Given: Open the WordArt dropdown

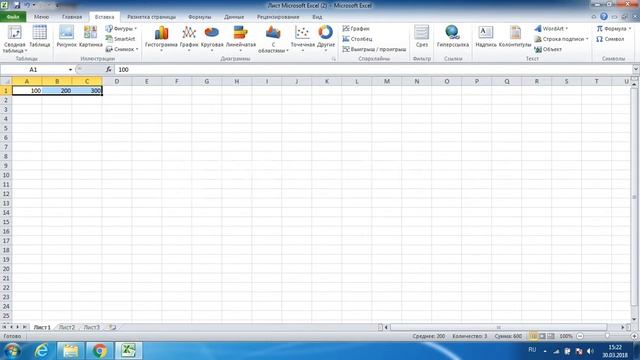Looking at the screenshot, I should (551, 29).
